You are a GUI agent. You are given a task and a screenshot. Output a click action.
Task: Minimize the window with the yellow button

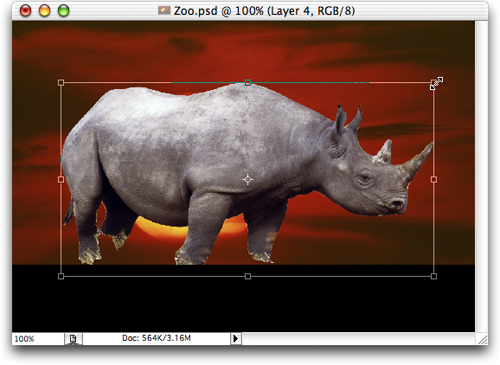[44, 11]
